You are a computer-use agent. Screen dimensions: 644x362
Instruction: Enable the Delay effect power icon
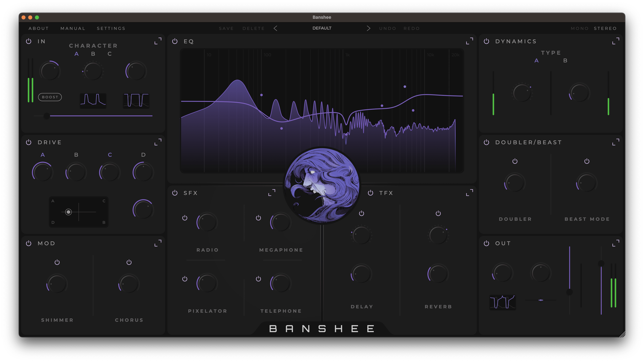361,213
